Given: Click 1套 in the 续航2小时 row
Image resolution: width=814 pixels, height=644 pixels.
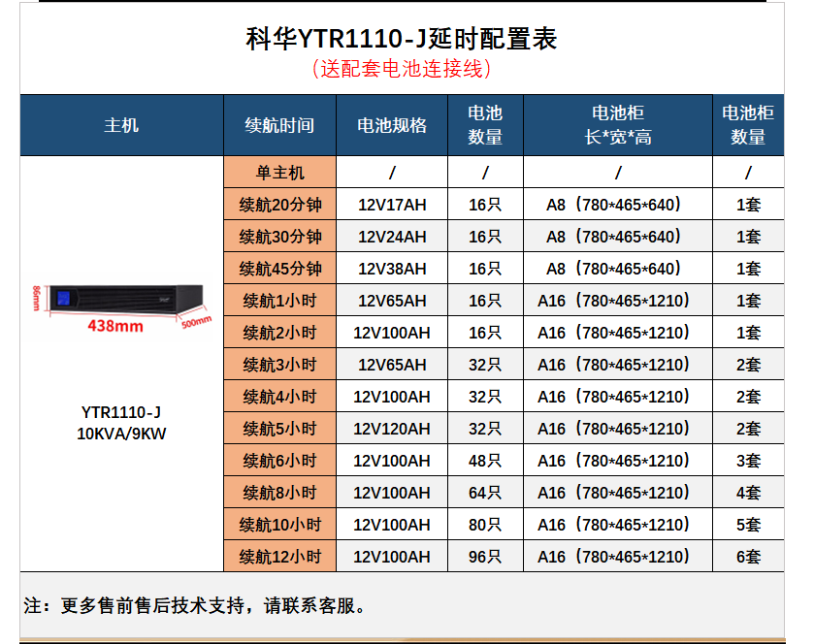Looking at the screenshot, I should pyautogui.click(x=748, y=333).
